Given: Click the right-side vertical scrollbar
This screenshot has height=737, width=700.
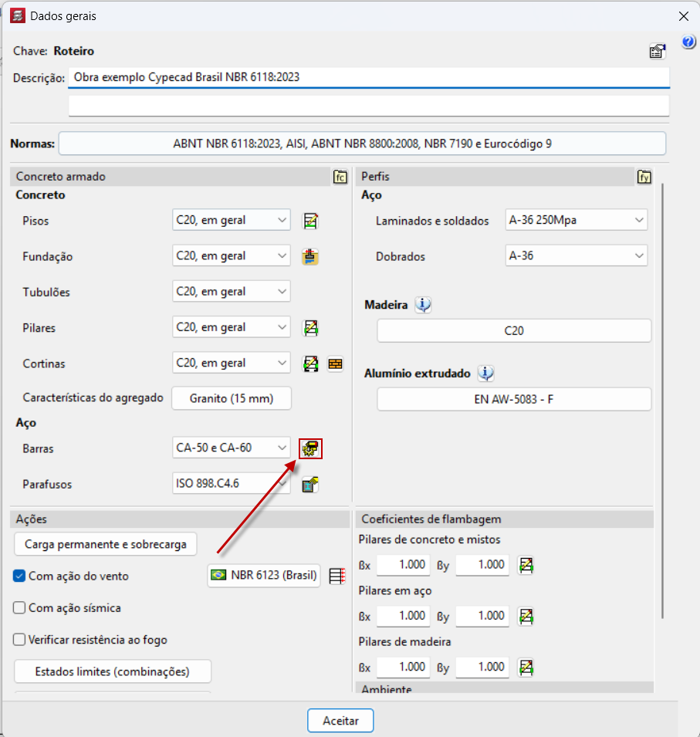Looking at the screenshot, I should pyautogui.click(x=662, y=401).
